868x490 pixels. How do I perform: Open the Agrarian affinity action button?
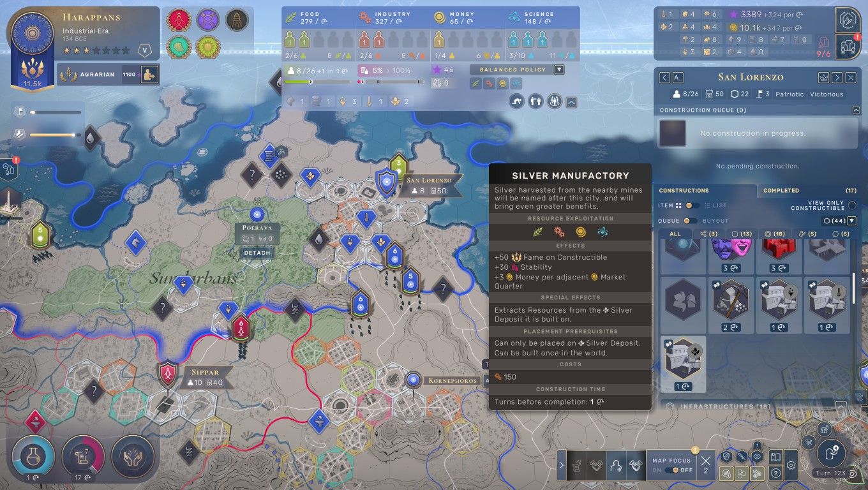coord(150,75)
